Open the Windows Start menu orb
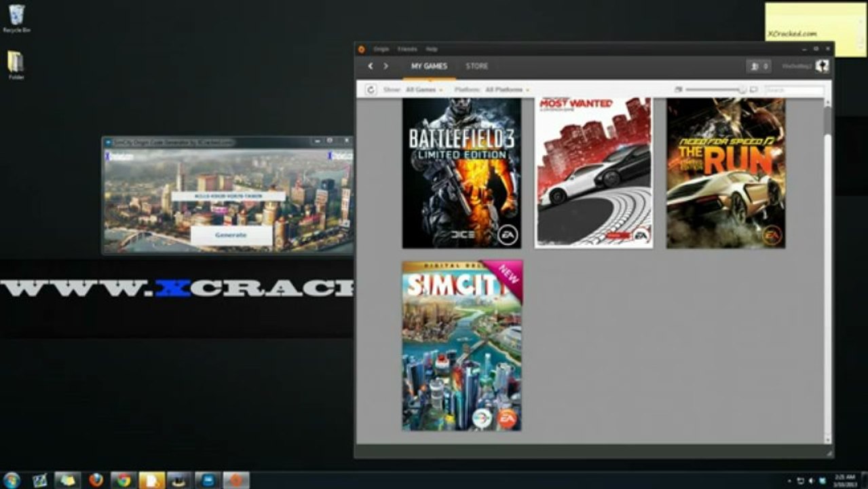This screenshot has height=489, width=868. pos(11,480)
